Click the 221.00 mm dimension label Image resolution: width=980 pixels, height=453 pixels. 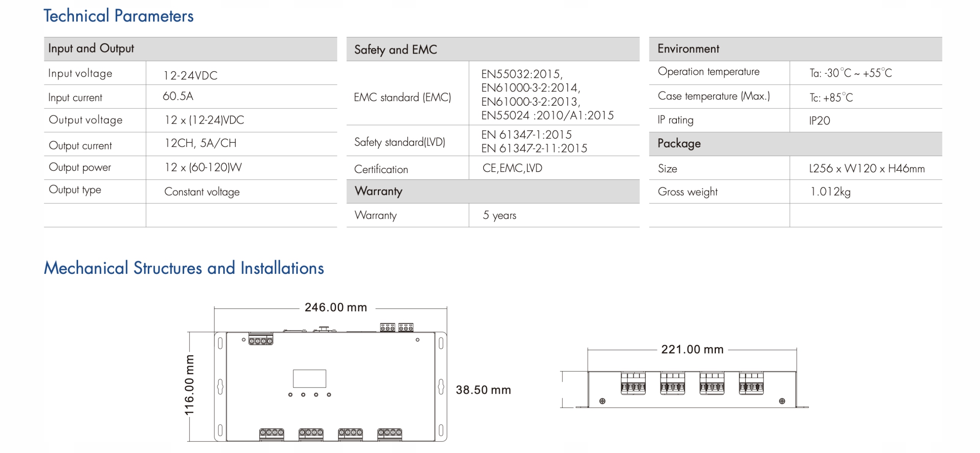tap(692, 350)
